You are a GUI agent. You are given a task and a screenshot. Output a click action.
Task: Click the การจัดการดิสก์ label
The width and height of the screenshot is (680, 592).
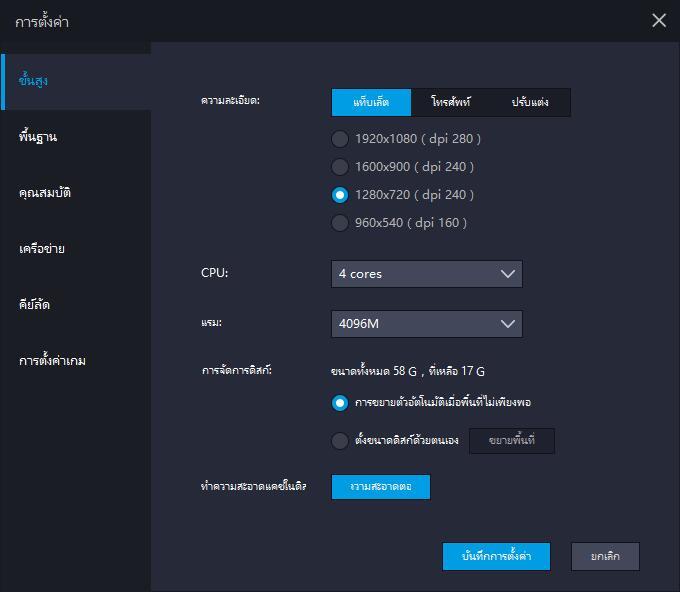(237, 370)
